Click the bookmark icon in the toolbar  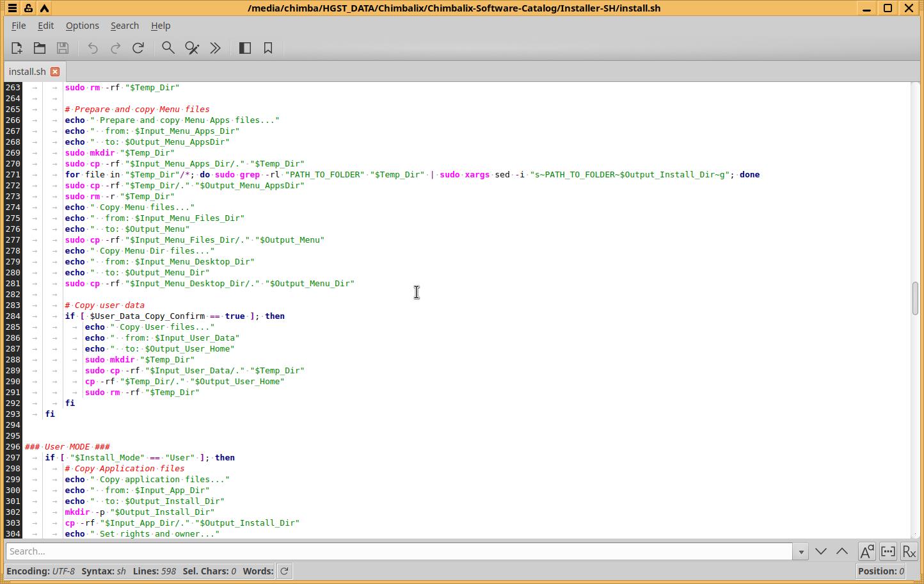[x=268, y=48]
